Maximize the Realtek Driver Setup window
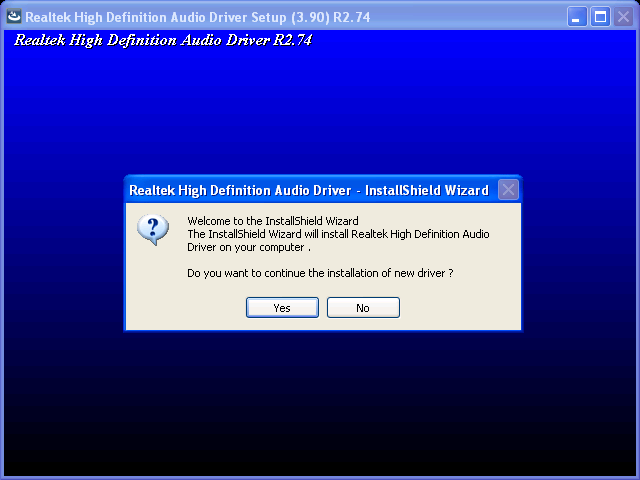Screen dimensions: 640x480 pyautogui.click(x=600, y=17)
